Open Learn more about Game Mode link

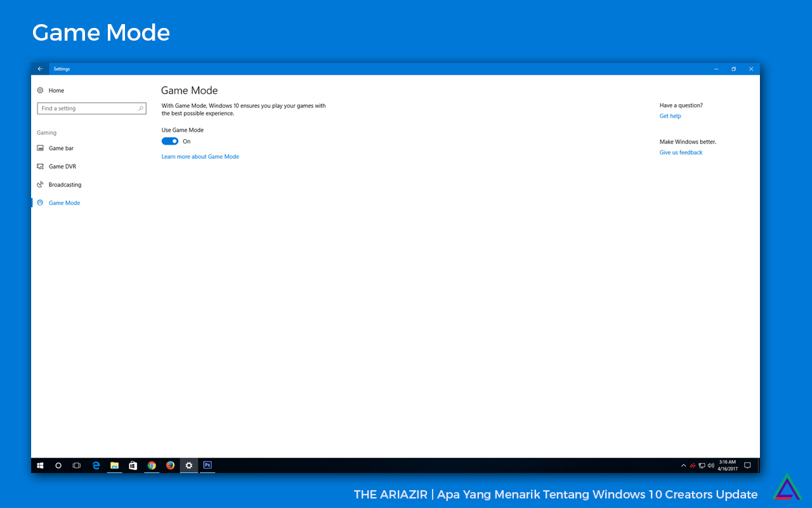[x=200, y=157]
